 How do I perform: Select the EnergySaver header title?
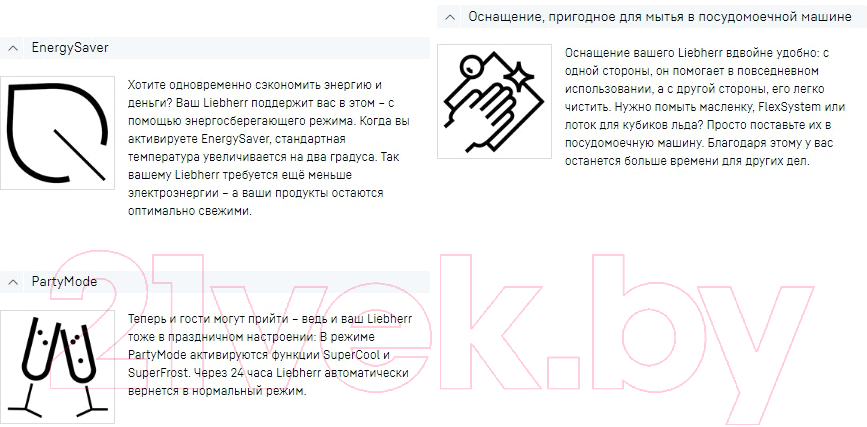point(70,48)
